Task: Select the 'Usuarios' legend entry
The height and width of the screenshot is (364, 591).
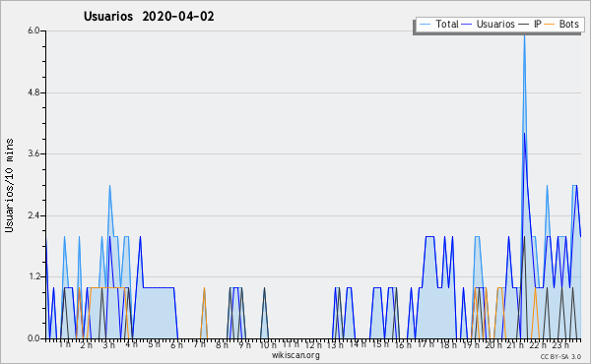Action: [489, 24]
